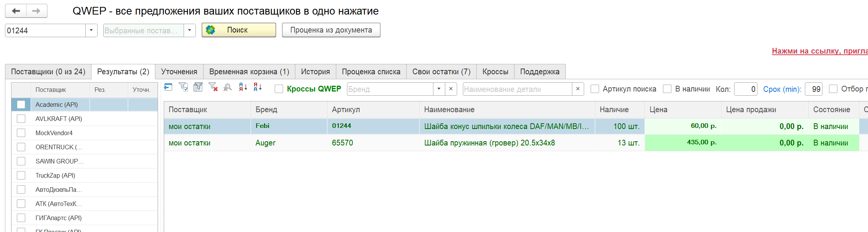Click price cell 60,00 р.
This screenshot has height=232, width=868.
click(x=683, y=126)
